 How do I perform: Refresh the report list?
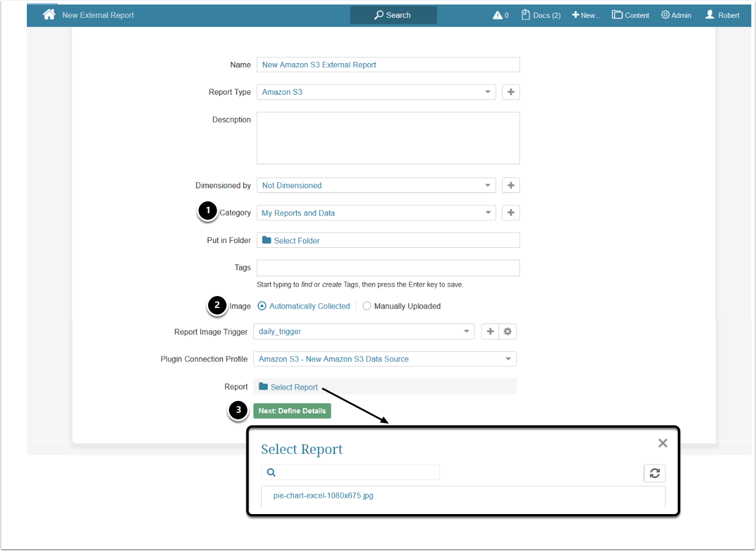pos(655,473)
